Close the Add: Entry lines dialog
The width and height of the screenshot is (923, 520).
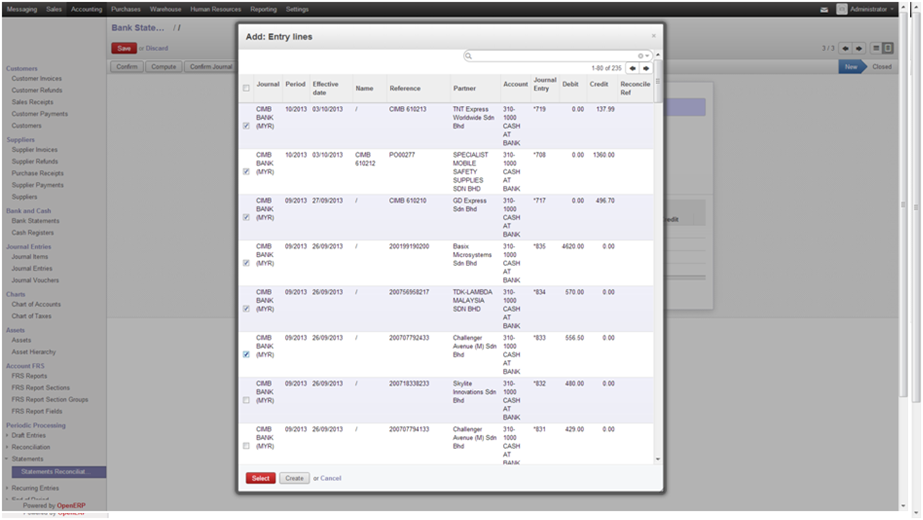coord(653,36)
